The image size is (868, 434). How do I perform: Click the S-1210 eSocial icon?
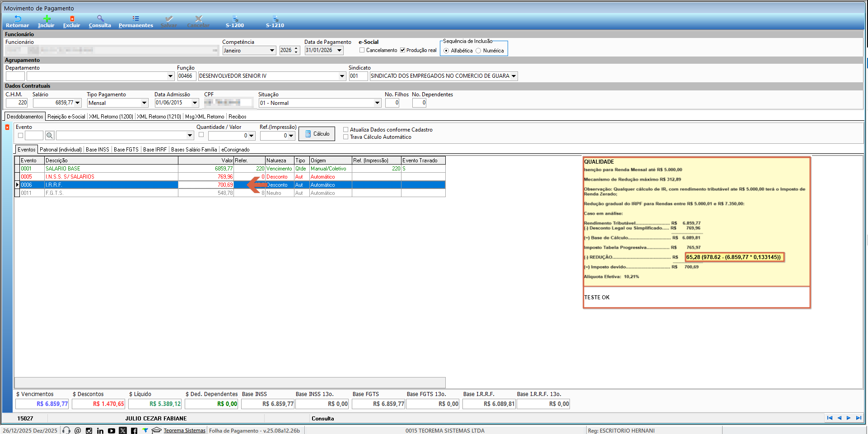[275, 19]
